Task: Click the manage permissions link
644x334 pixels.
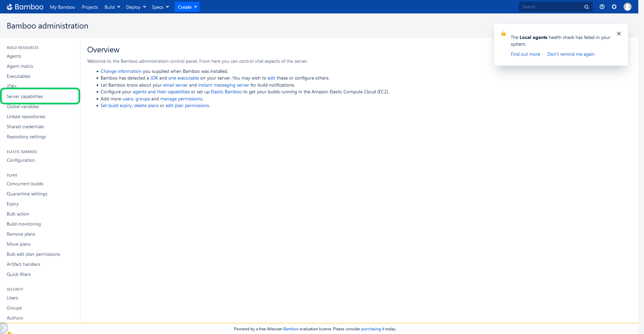Action: tap(181, 99)
